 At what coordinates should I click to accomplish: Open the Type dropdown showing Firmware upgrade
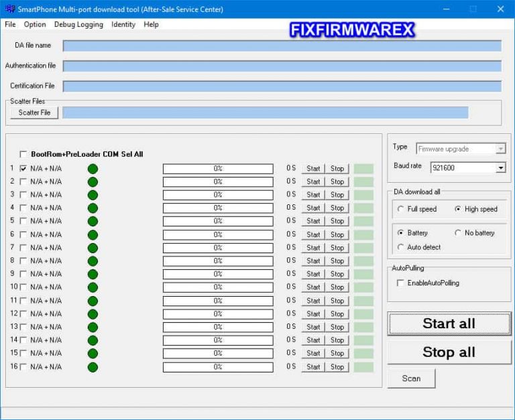[x=461, y=149]
